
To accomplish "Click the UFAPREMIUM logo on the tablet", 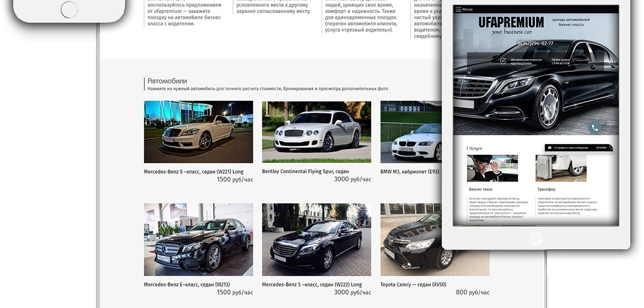I will (511, 22).
